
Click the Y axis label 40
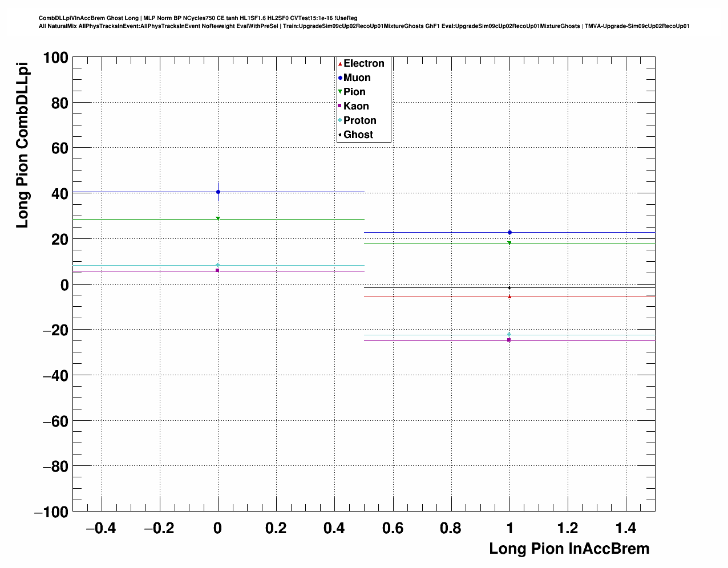click(x=59, y=194)
